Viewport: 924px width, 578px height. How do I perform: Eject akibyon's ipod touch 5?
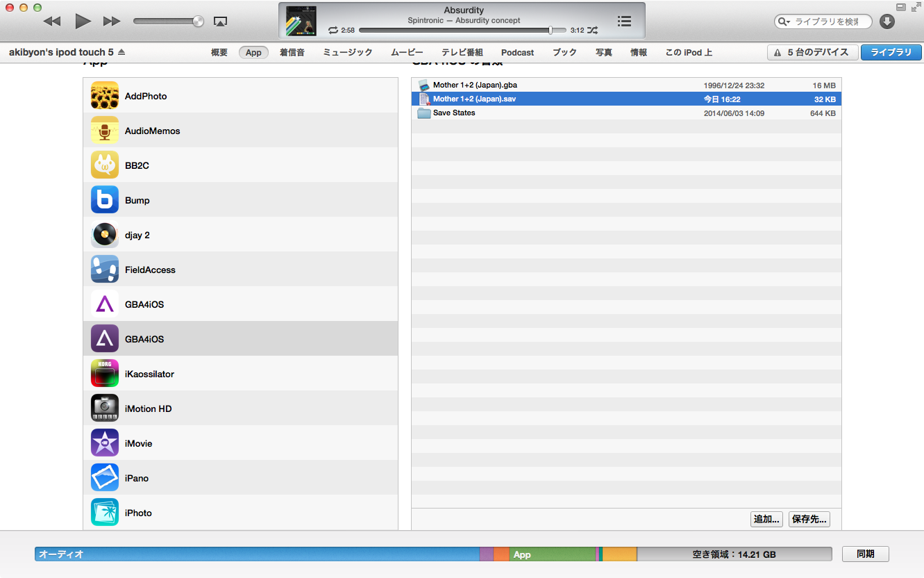point(121,52)
